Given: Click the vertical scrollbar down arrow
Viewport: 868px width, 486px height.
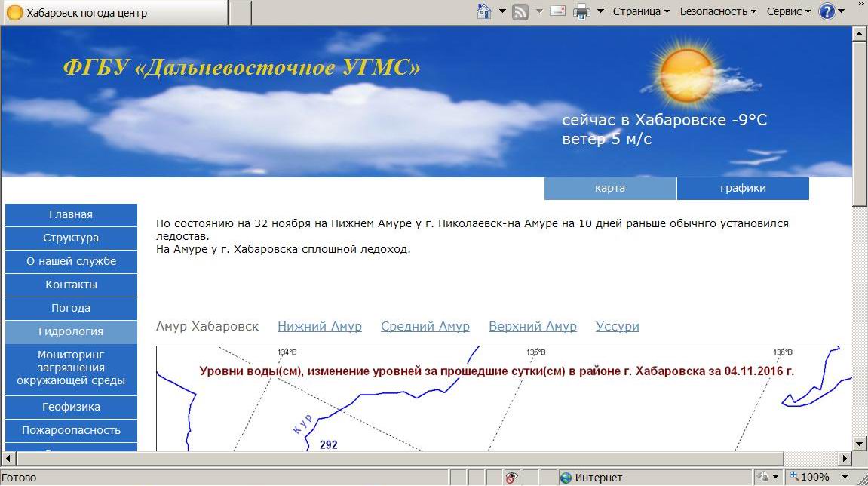Looking at the screenshot, I should tap(860, 443).
